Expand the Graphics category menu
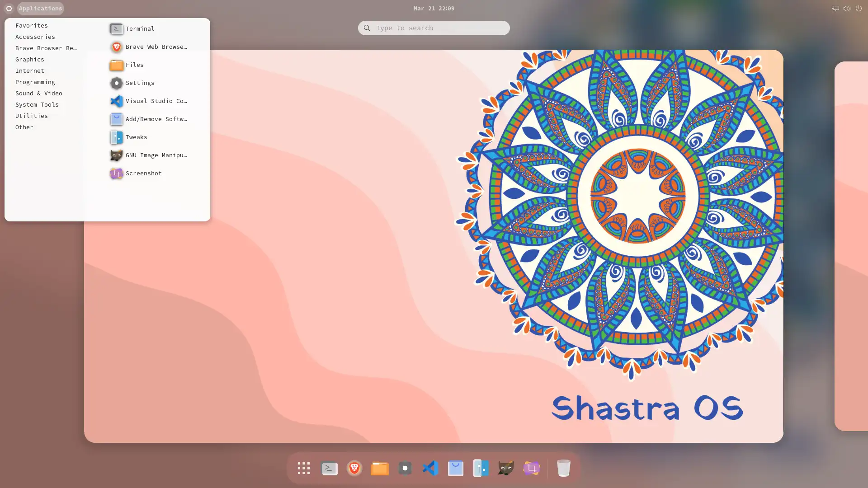Viewport: 868px width, 488px height. 29,59
